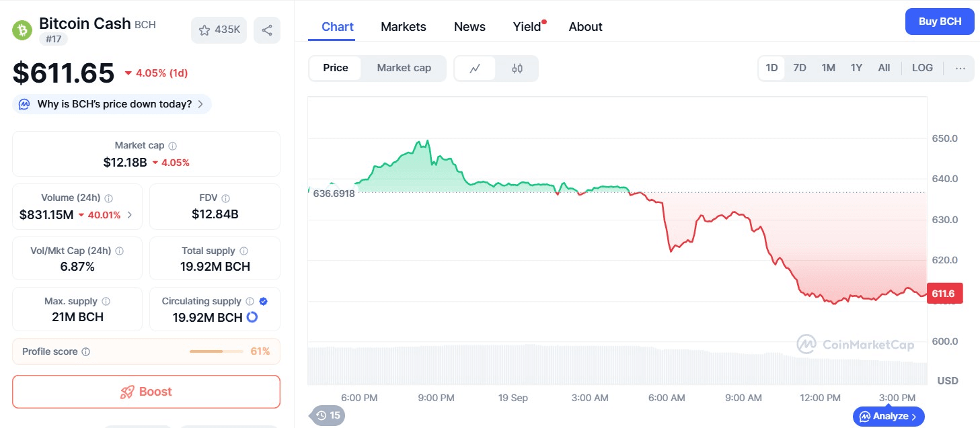Click the share icon beside watchlist
The image size is (980, 428).
click(x=267, y=30)
